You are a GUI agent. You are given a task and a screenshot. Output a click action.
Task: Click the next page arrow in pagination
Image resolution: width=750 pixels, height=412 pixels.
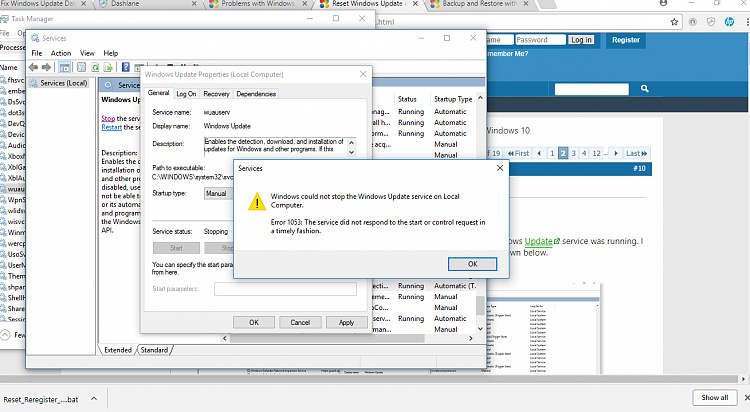coord(616,153)
